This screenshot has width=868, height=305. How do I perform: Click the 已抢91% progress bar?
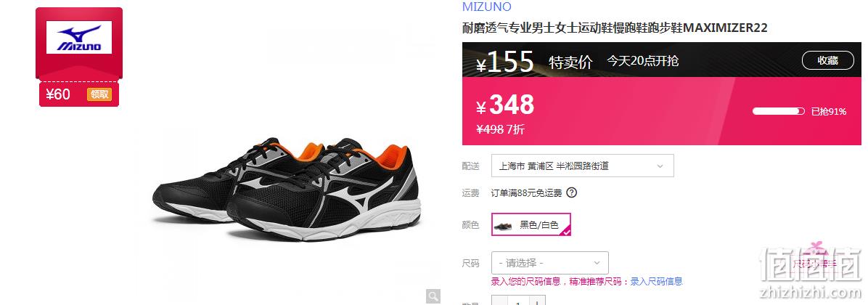click(x=778, y=111)
